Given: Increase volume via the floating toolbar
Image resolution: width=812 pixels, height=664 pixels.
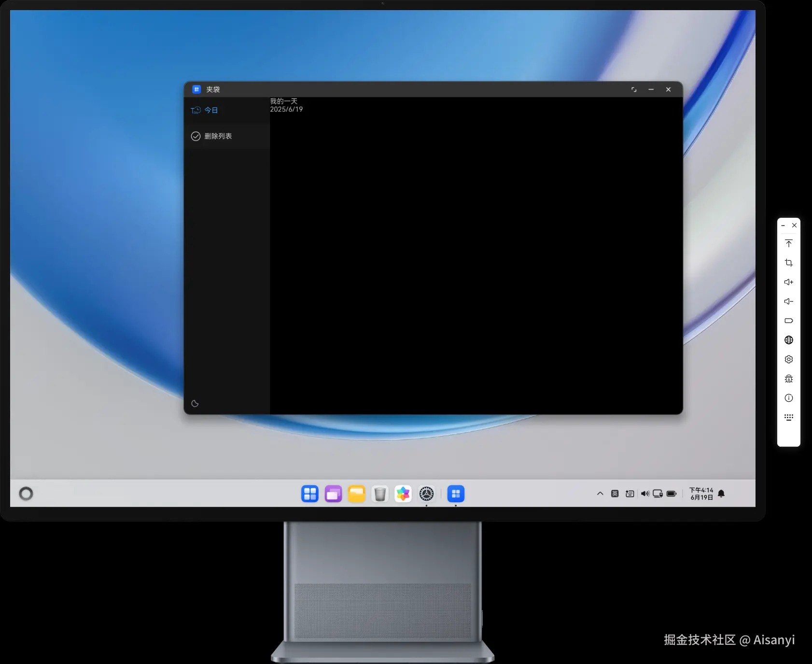Looking at the screenshot, I should [x=789, y=282].
